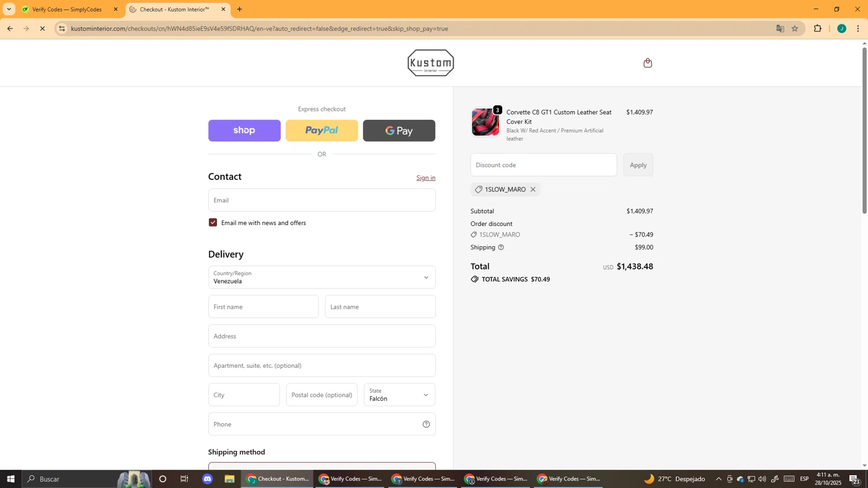Remove the 1SLOW_MARO discount code tag
868x488 pixels.
[533, 190]
